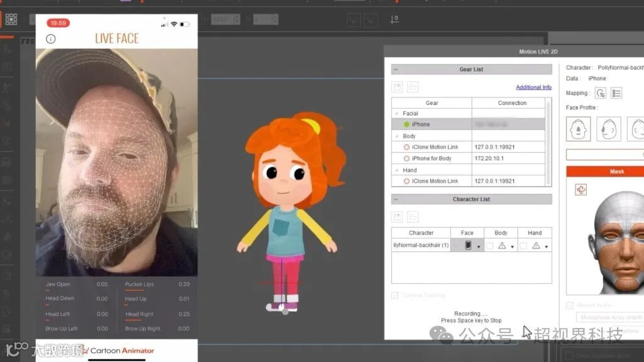Click the phone gear icon in Face column
644x362 pixels.
pos(468,245)
